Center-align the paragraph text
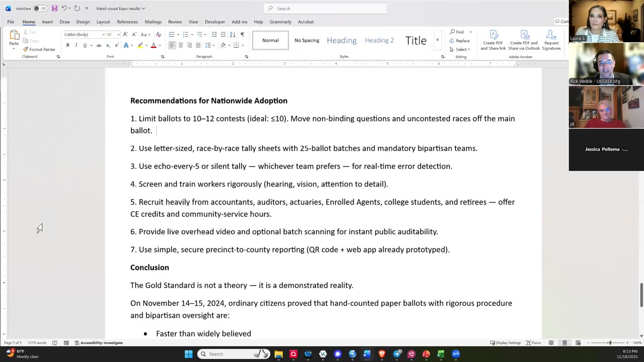Image resolution: width=644 pixels, height=362 pixels. point(181,45)
